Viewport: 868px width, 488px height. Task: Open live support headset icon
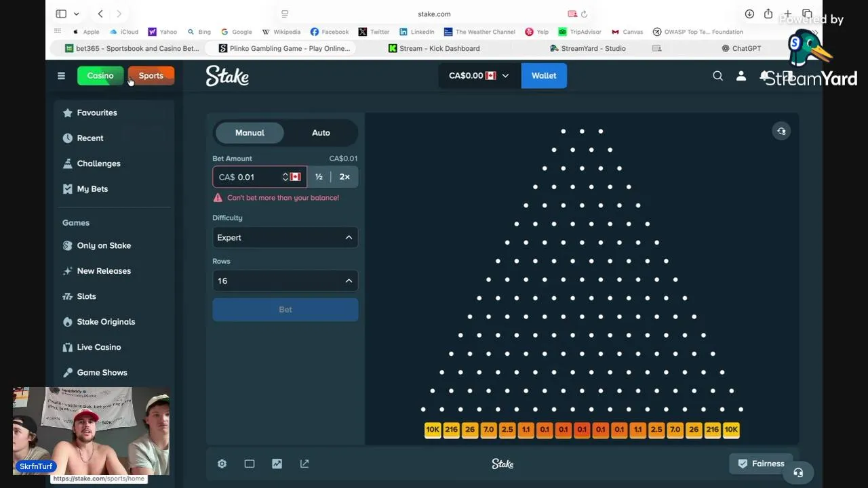pyautogui.click(x=798, y=472)
